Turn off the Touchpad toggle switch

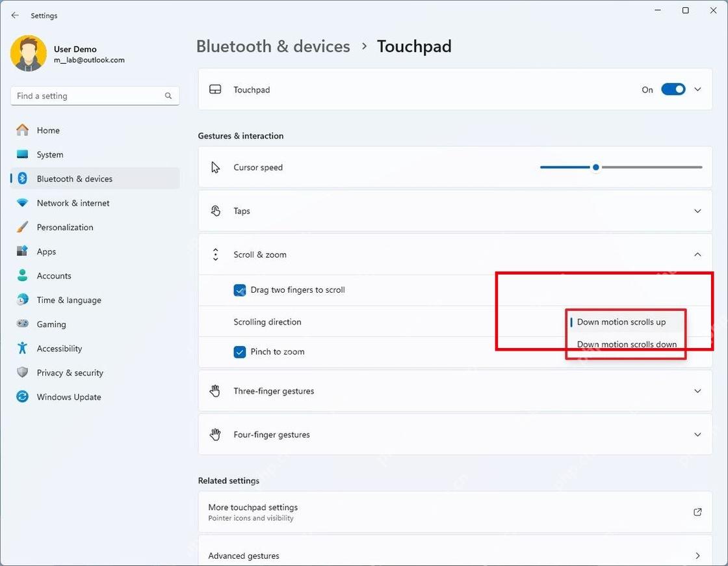point(673,89)
